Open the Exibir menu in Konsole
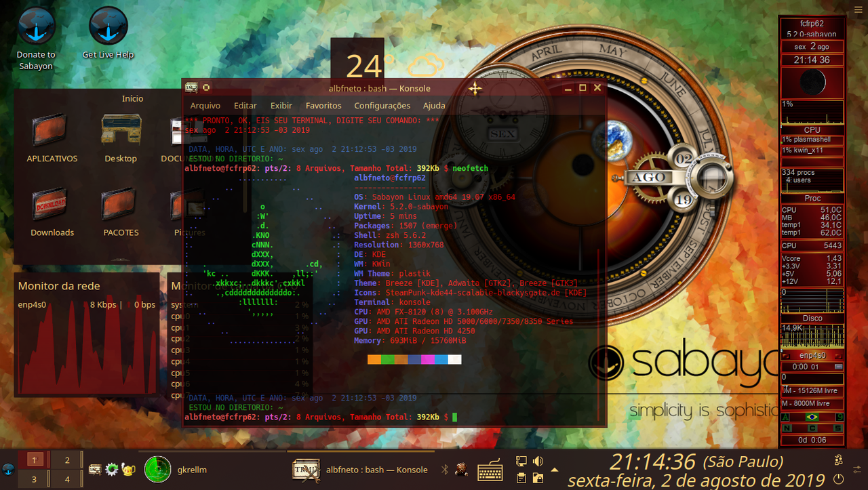 coord(281,106)
